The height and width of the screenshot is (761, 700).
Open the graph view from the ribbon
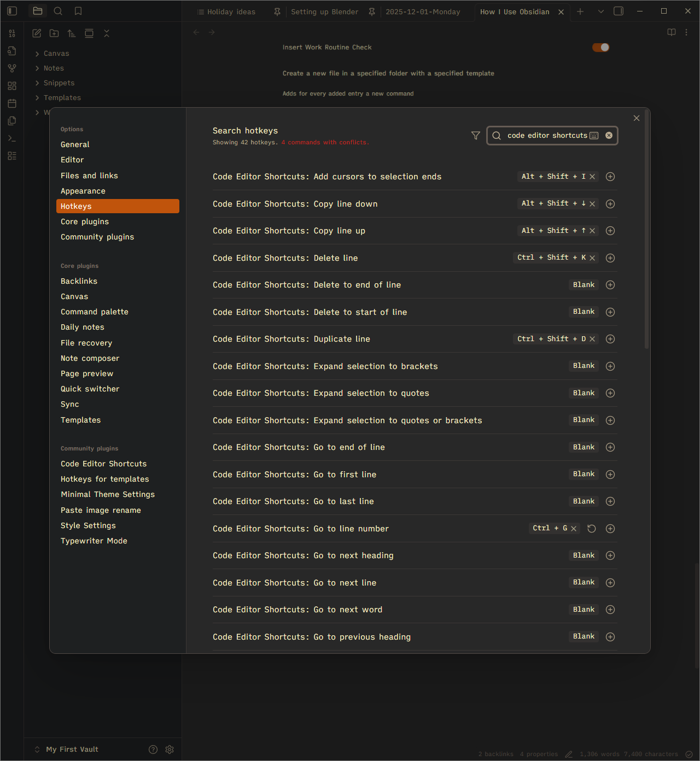pos(12,68)
